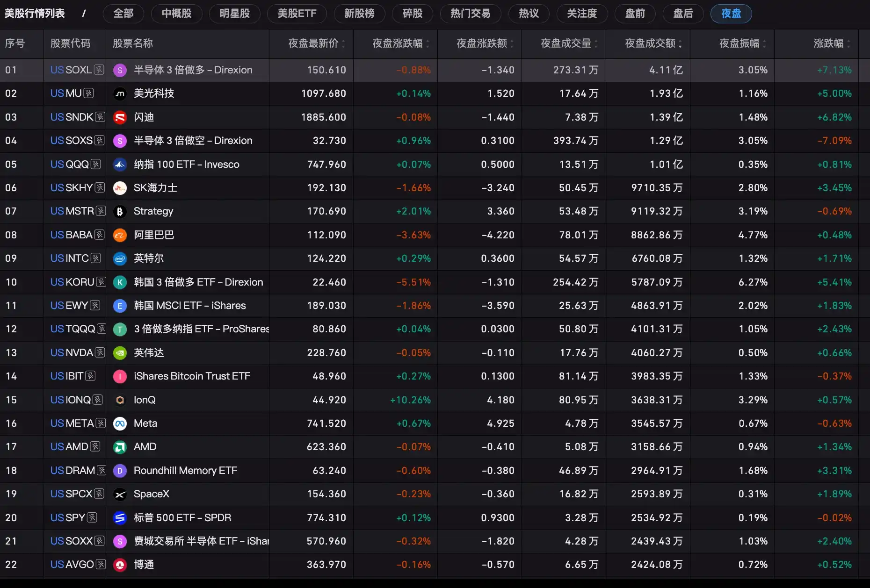
Task: Open the 盘前 pre-market tab
Action: (635, 14)
